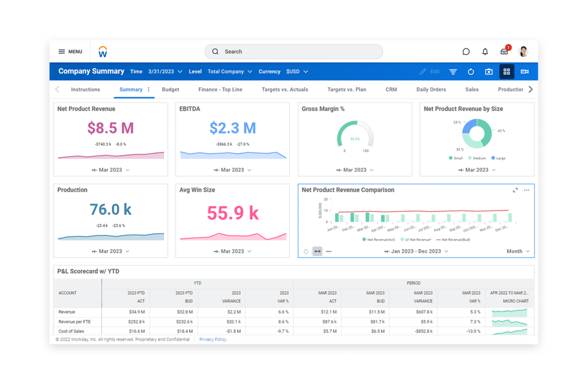Open the hamburger MENU button
588x392 pixels.
coord(70,52)
